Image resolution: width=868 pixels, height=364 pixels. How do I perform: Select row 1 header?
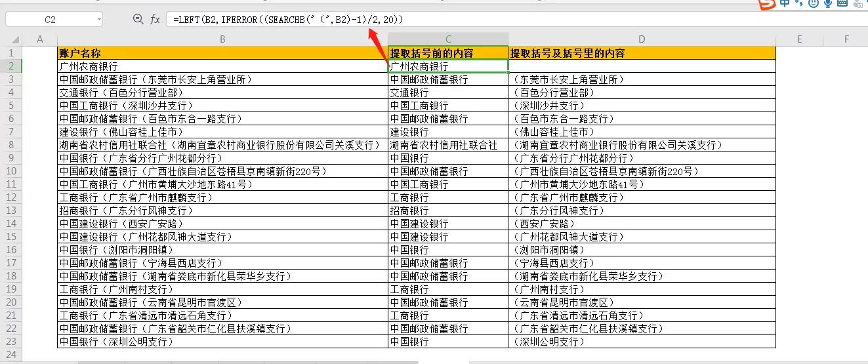tap(11, 53)
